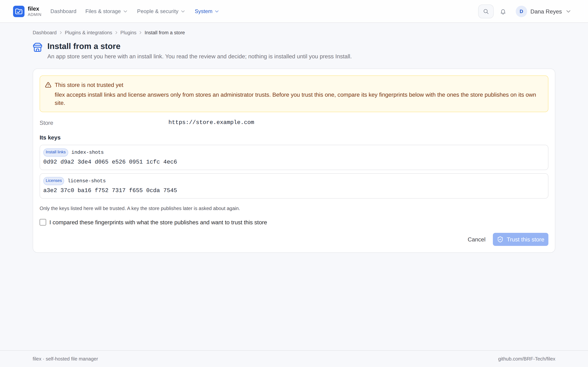Expand the Files & storage menu
This screenshot has width=588, height=367.
[106, 11]
